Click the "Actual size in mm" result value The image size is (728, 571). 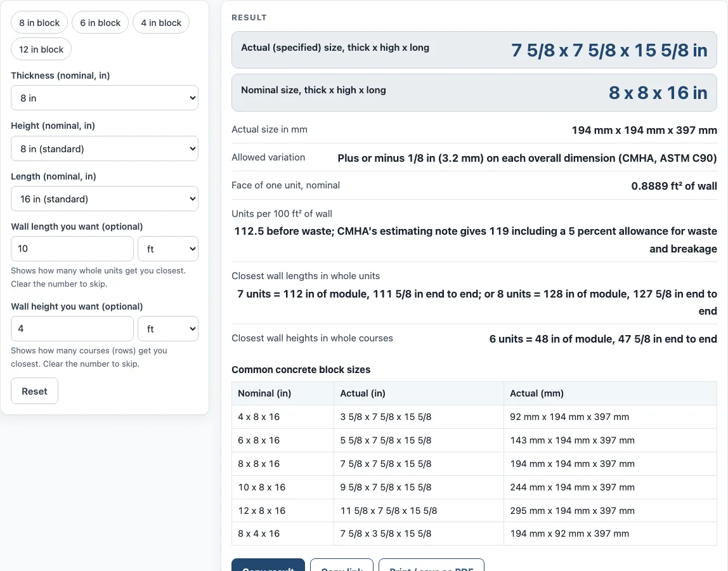click(x=644, y=130)
